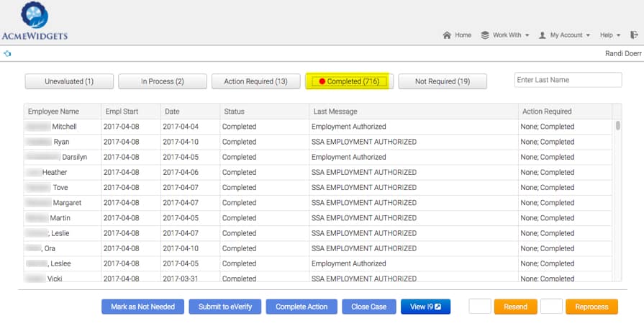Open the View I9 document

click(425, 307)
